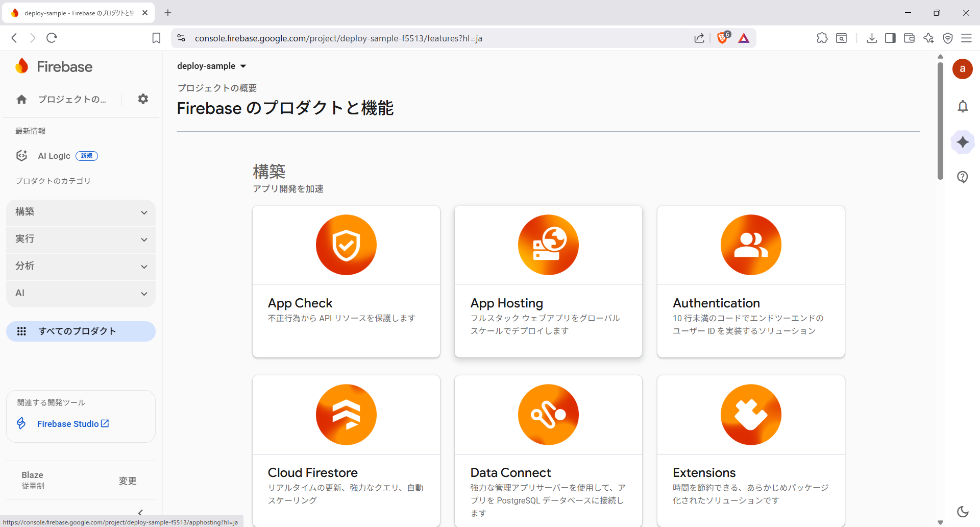Viewport: 980px width, 527px height.
Task: Open the Data Connect icon
Action: point(548,415)
